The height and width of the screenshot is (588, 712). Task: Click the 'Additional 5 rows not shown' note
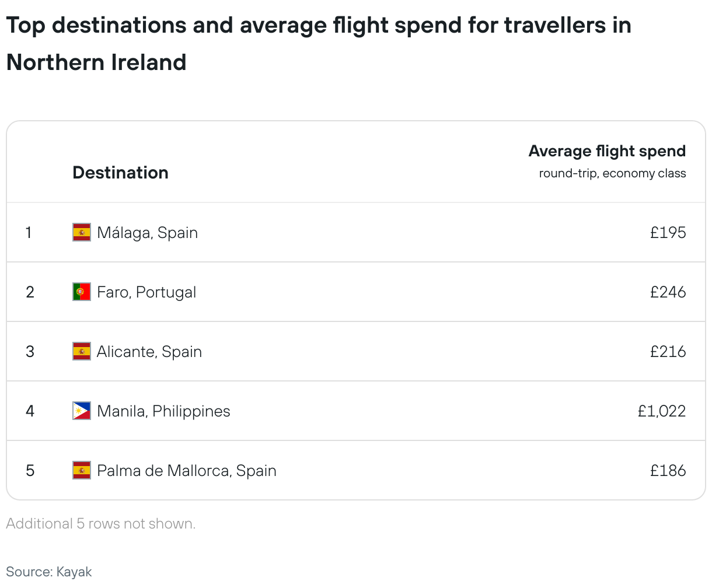pyautogui.click(x=101, y=524)
